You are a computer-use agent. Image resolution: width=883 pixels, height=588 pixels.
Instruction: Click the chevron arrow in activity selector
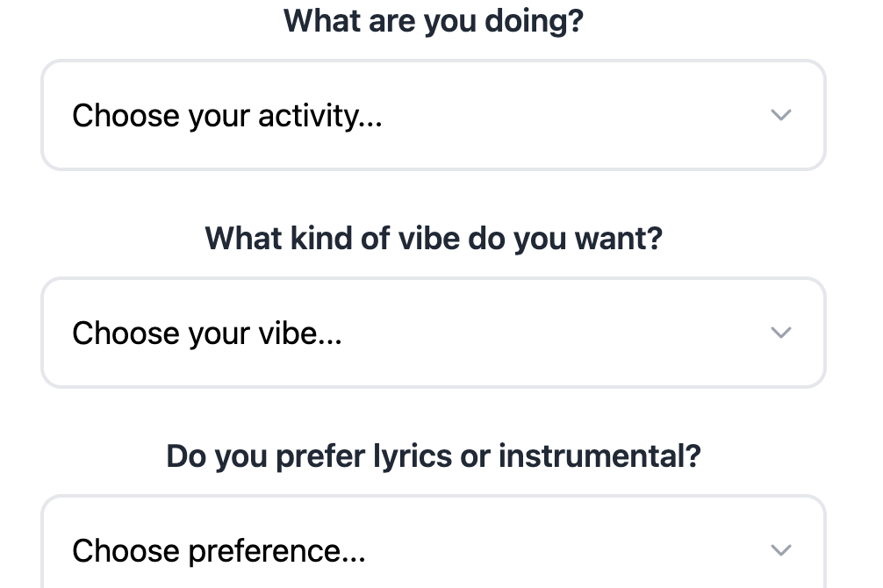tap(780, 115)
